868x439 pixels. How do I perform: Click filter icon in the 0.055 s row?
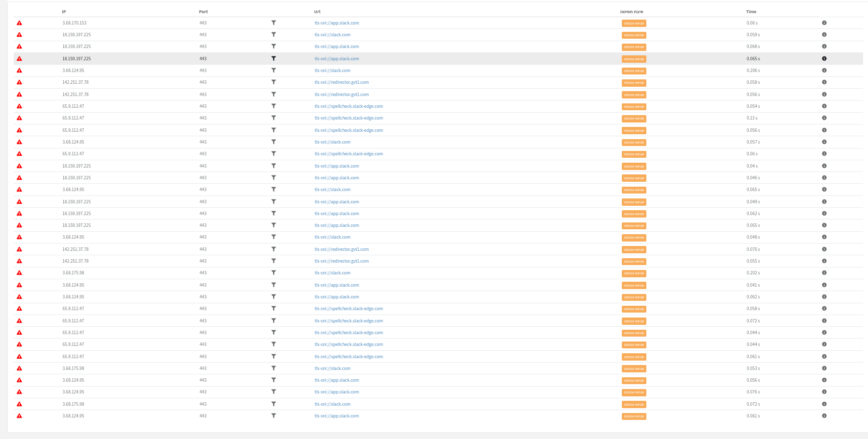click(x=274, y=261)
